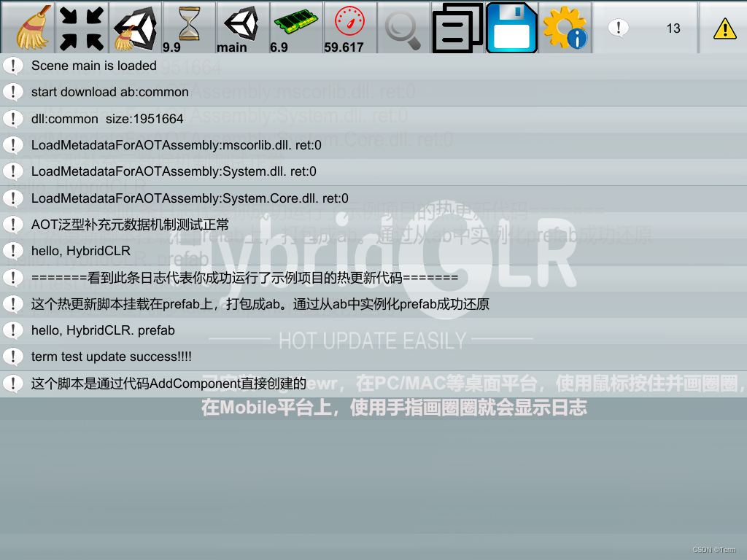This screenshot has width=747, height=560.
Task: Click info icon beside 'Scene main is loaded'
Action: (13, 66)
